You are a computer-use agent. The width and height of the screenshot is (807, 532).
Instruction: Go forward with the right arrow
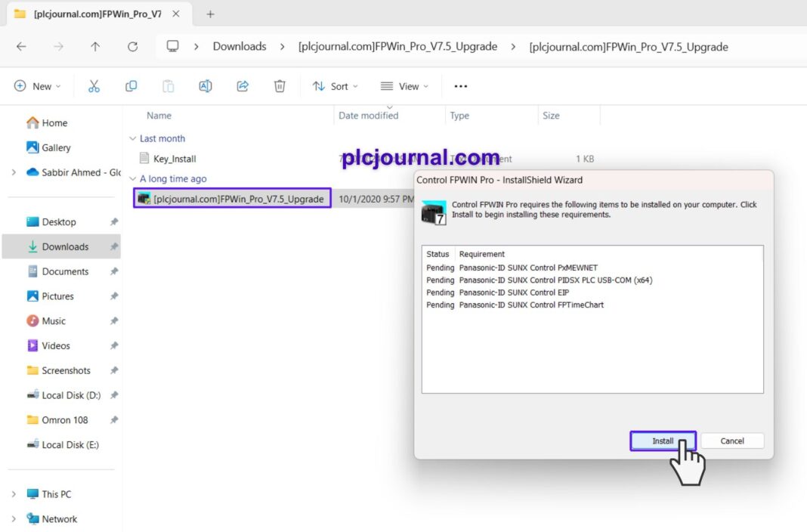[x=58, y=46]
